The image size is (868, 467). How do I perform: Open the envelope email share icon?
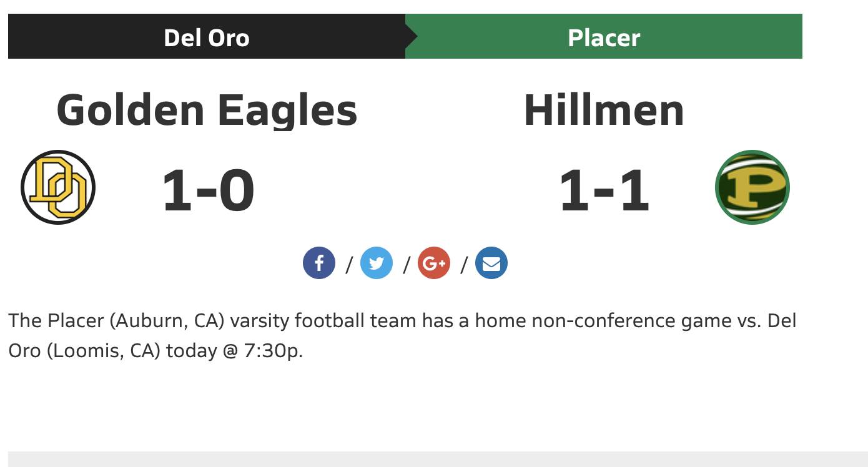pyautogui.click(x=491, y=262)
